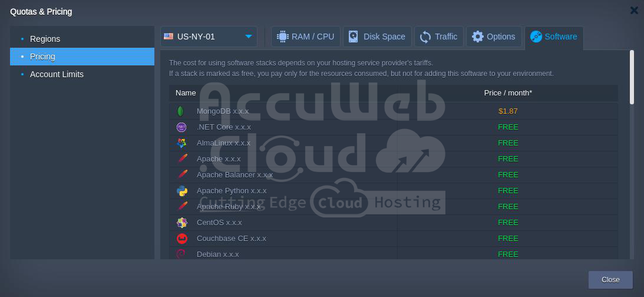Select Regions in the left sidebar

pos(45,39)
